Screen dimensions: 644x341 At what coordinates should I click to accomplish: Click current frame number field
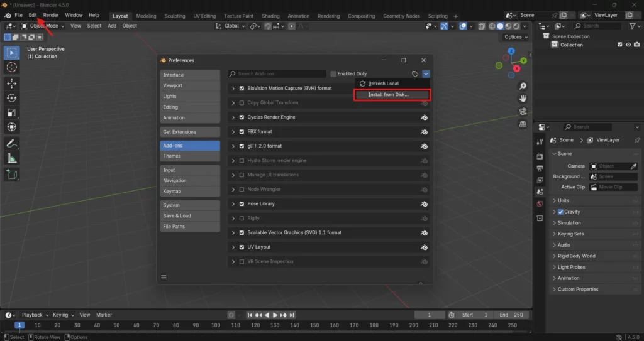point(430,315)
